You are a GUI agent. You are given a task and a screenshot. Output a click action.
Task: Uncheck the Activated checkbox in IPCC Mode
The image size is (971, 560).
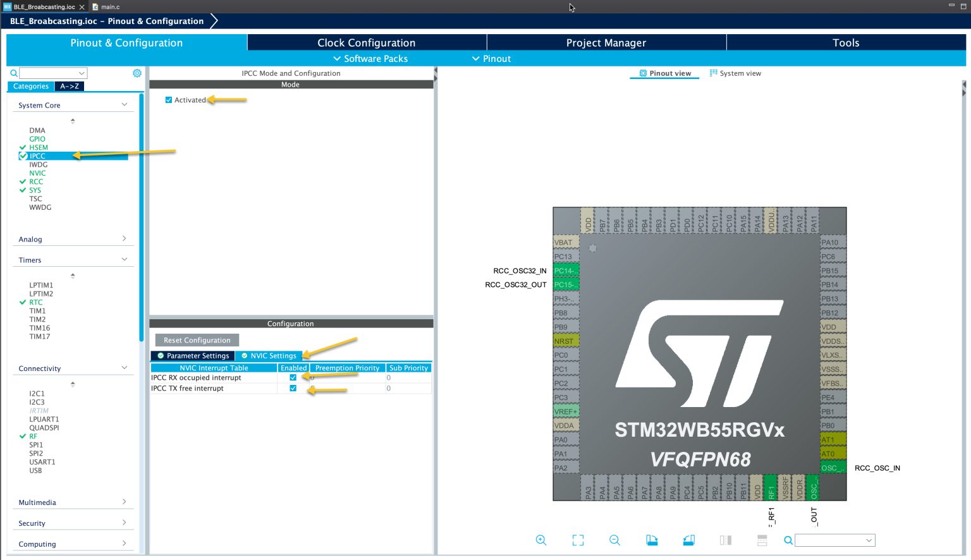pos(169,99)
